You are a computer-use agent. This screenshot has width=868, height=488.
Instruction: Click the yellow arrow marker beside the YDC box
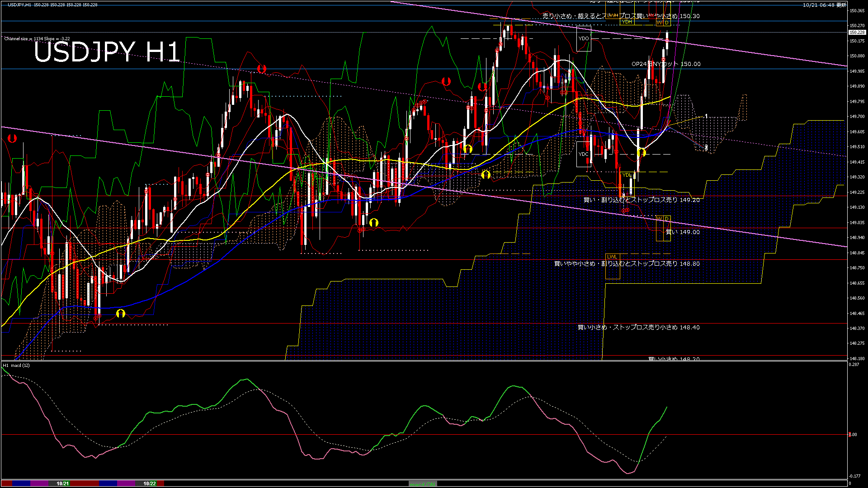pos(641,152)
